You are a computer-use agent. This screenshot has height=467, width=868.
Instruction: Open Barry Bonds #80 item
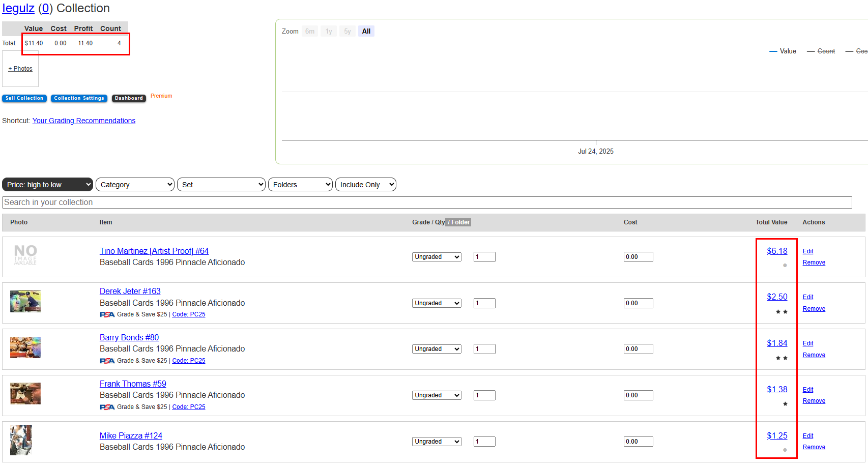coord(129,337)
